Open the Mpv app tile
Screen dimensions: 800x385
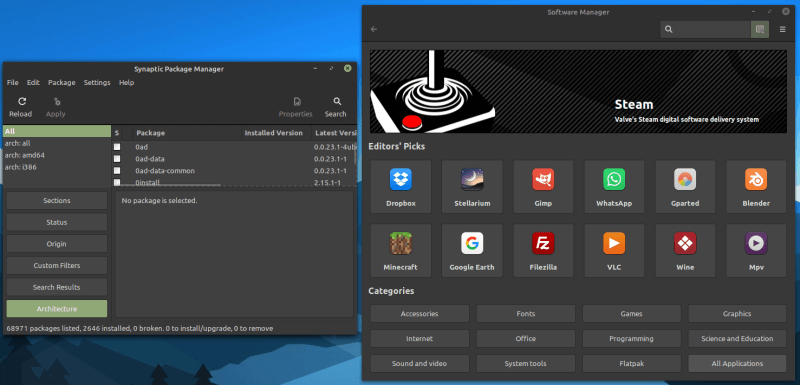(756, 250)
